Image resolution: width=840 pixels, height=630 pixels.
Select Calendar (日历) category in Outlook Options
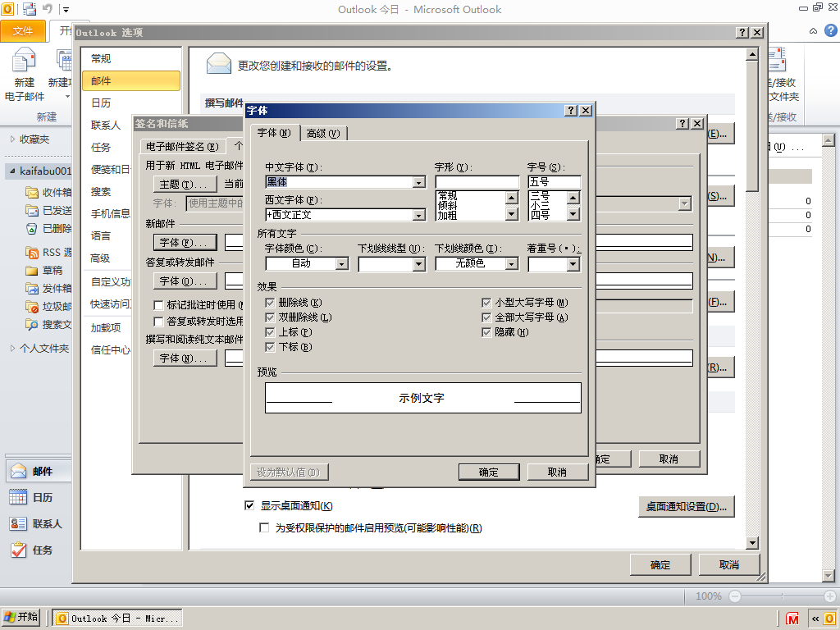point(130,103)
